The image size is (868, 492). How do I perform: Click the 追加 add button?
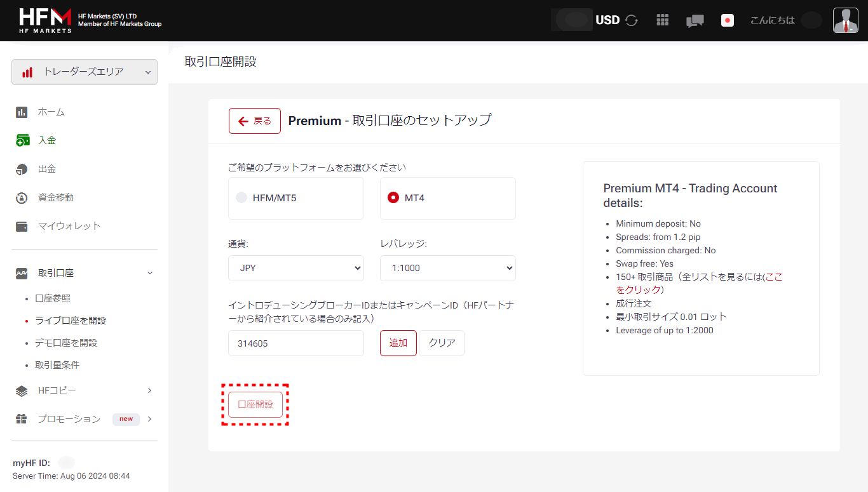398,343
